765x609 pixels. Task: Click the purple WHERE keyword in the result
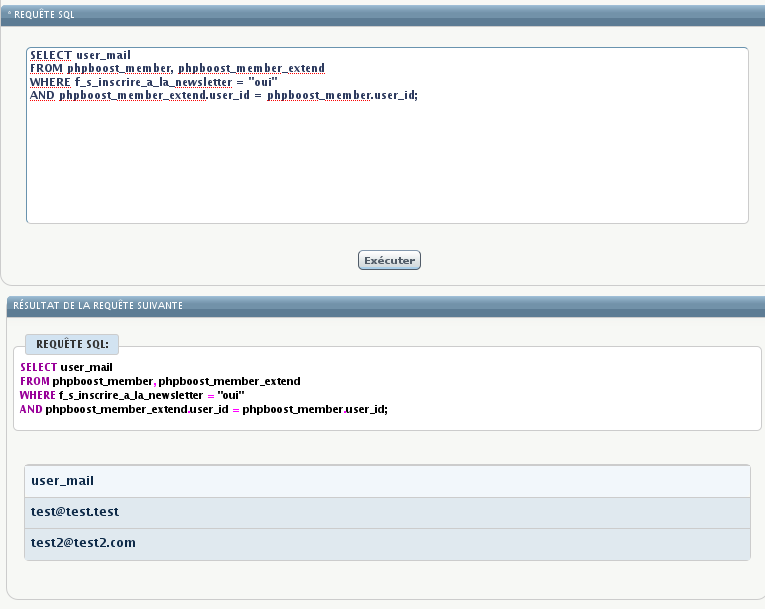[38, 395]
